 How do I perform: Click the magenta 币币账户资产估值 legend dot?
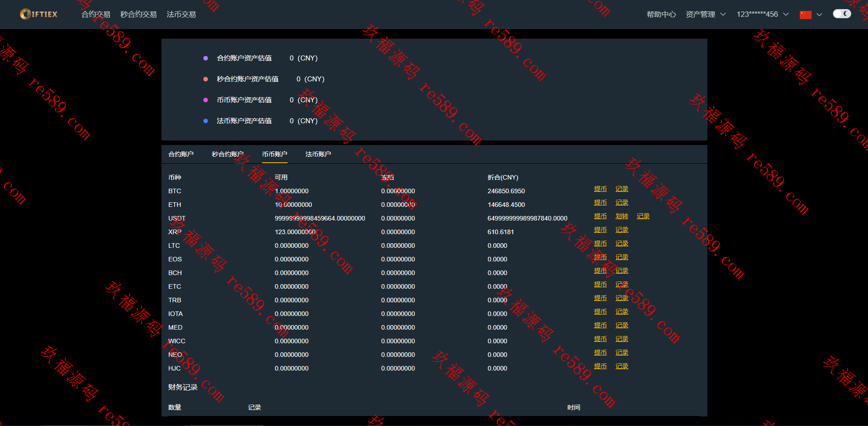(x=206, y=100)
